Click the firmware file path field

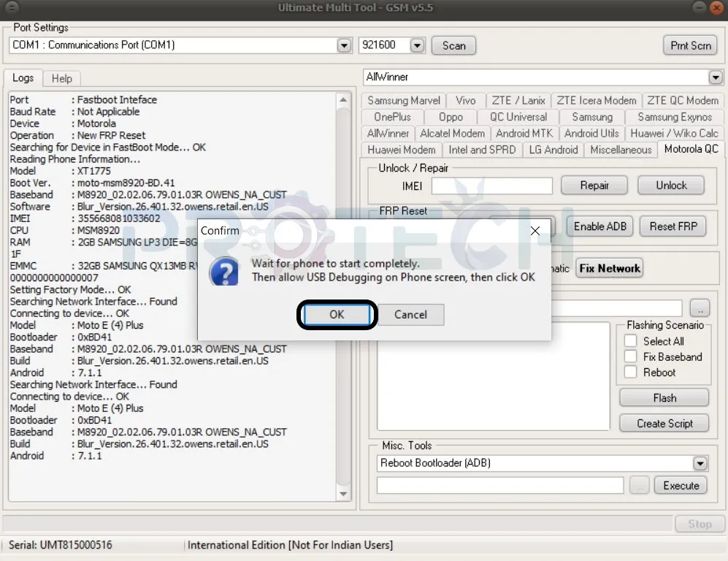616,308
